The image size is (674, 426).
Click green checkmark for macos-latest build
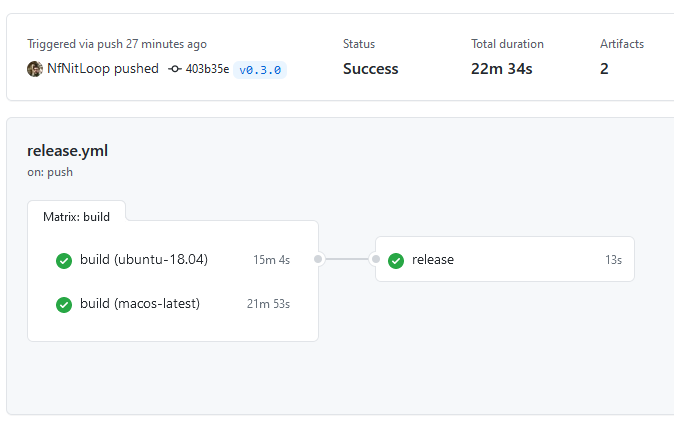tap(64, 305)
